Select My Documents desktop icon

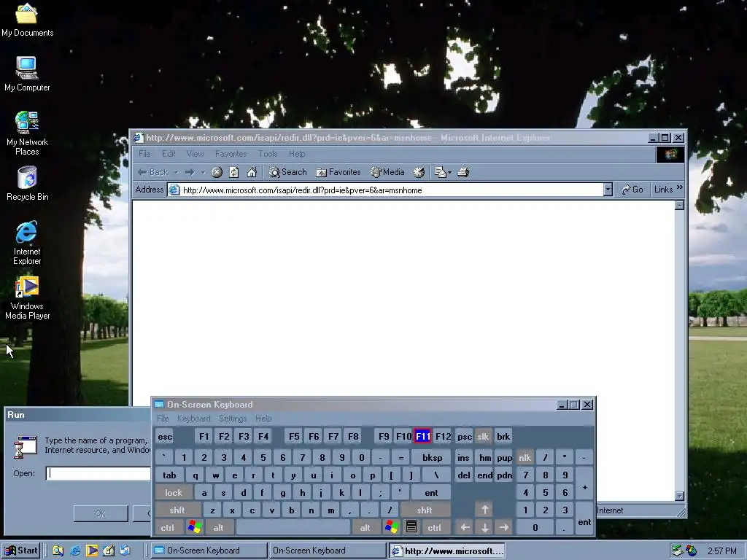pos(27,20)
